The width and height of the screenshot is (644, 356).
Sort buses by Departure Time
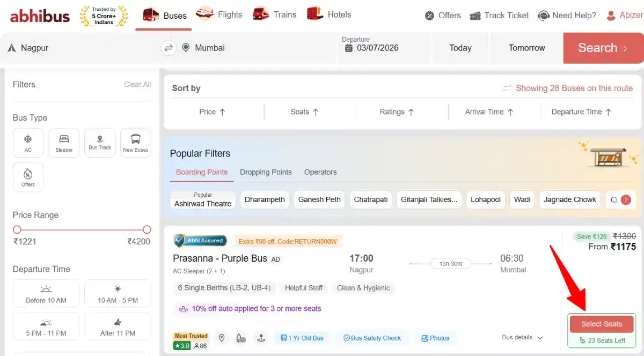582,112
